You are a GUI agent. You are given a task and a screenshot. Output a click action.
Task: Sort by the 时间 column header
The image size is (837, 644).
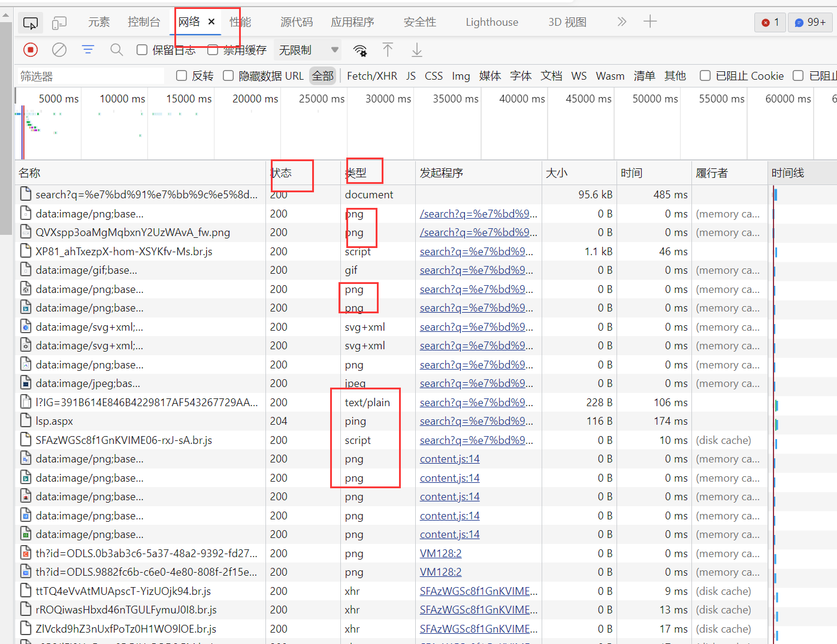coord(654,173)
